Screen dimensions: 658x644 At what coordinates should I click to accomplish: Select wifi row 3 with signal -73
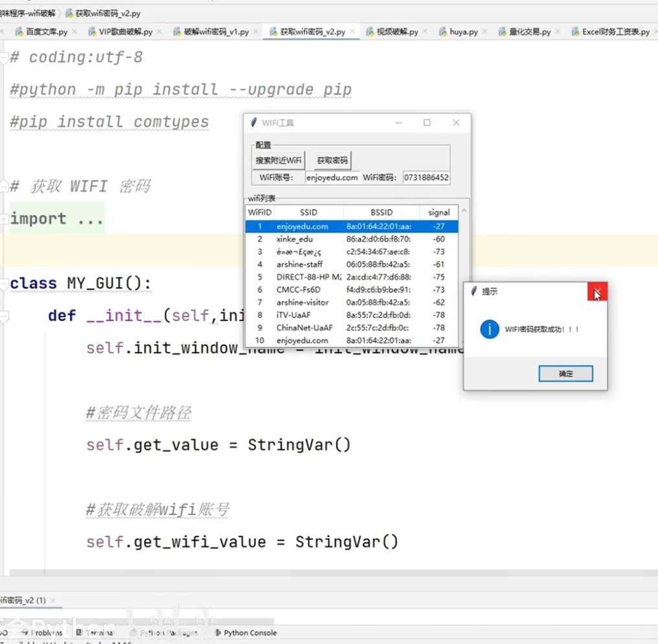pos(352,252)
